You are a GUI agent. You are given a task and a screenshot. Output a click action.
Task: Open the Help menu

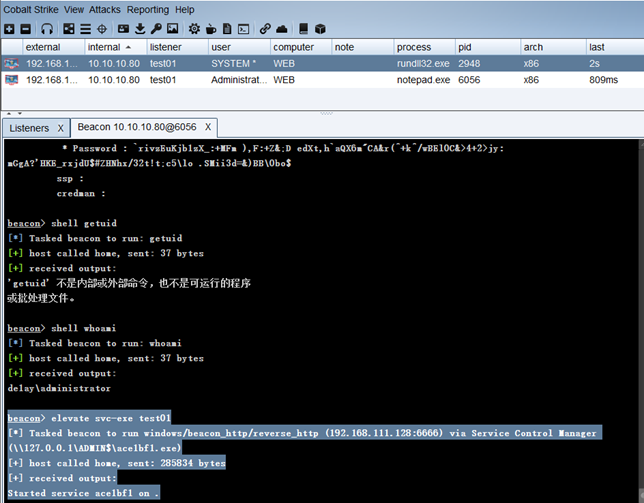click(x=184, y=9)
